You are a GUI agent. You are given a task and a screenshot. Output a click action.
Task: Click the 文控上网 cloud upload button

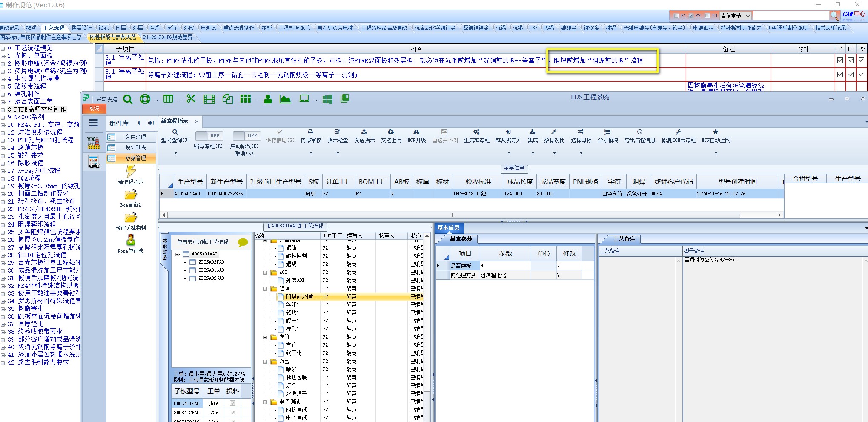(391, 136)
